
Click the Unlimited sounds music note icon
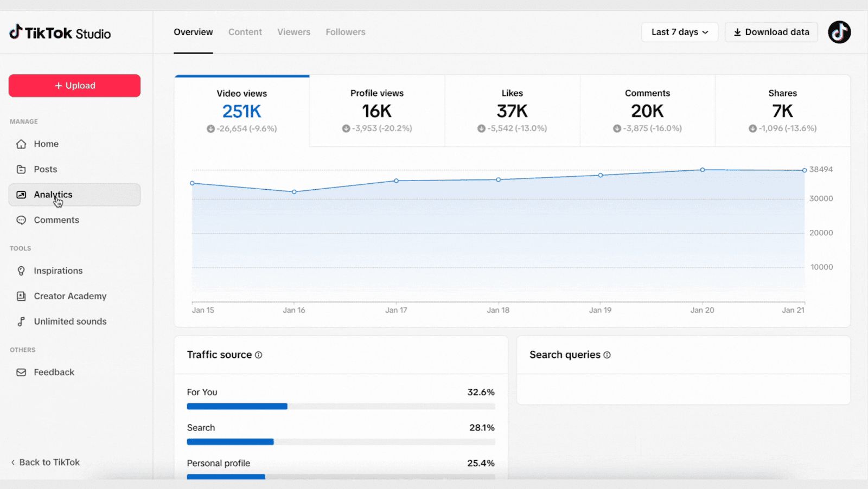click(x=21, y=321)
